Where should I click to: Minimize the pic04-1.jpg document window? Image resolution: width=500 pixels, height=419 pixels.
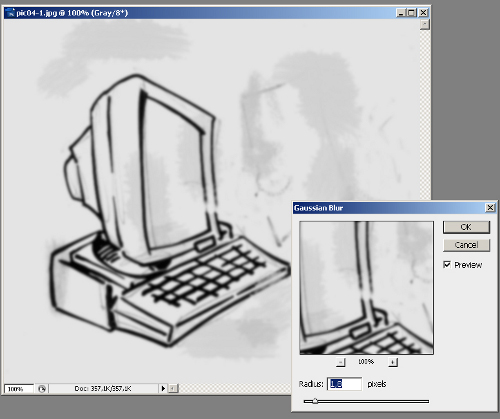pyautogui.click(x=401, y=13)
